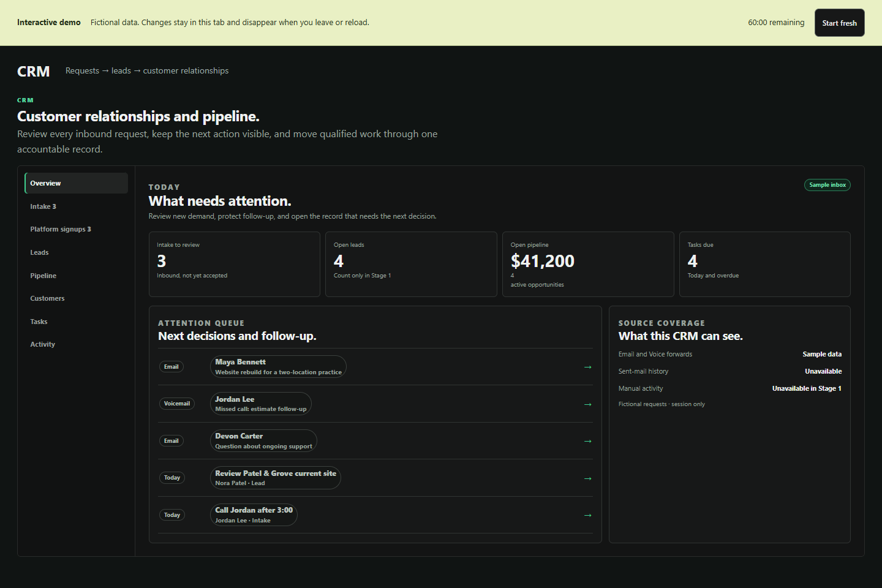Click the Open pipeline $41,200 card
Screen dimensions: 882x588
[x=588, y=264]
